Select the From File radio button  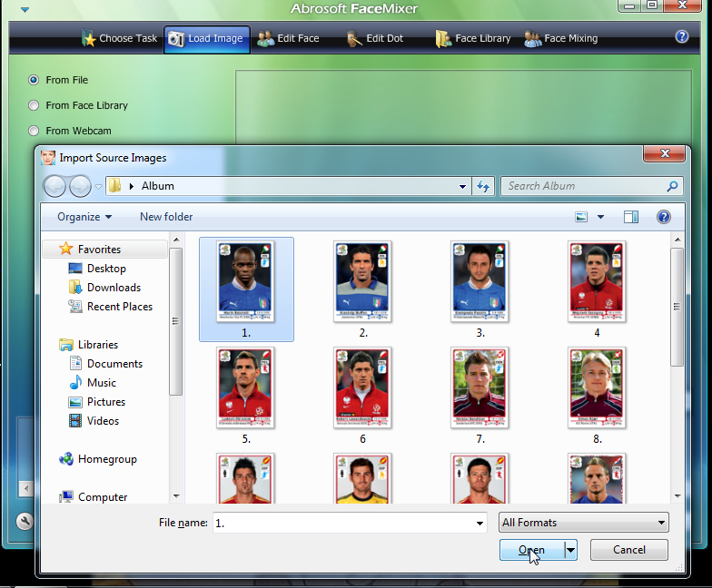(x=35, y=80)
